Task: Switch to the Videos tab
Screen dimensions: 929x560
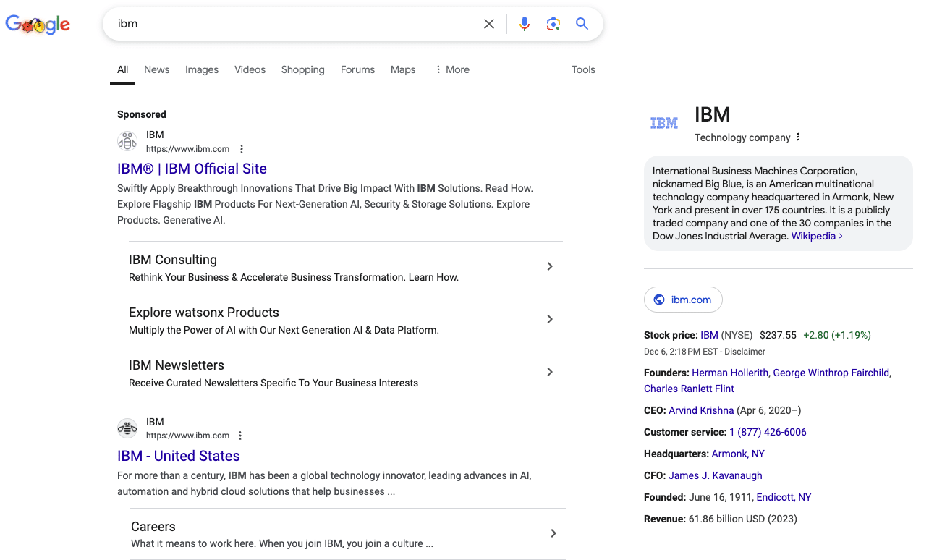Action: tap(250, 69)
